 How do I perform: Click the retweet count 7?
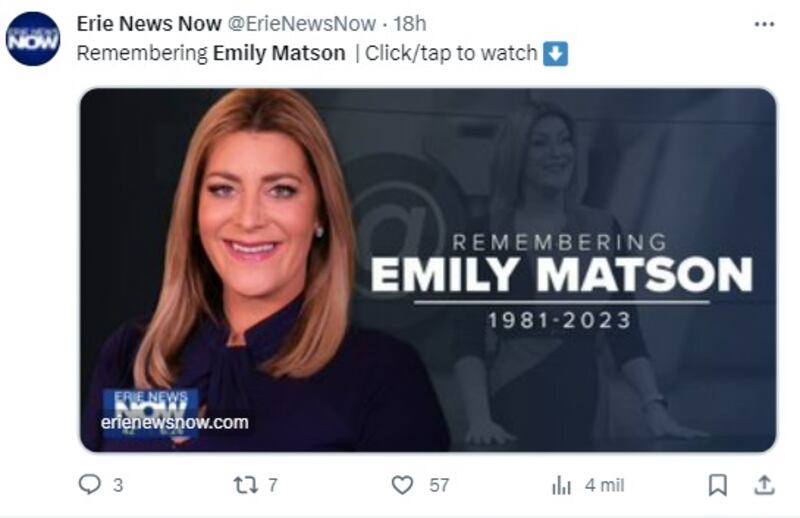[x=273, y=485]
